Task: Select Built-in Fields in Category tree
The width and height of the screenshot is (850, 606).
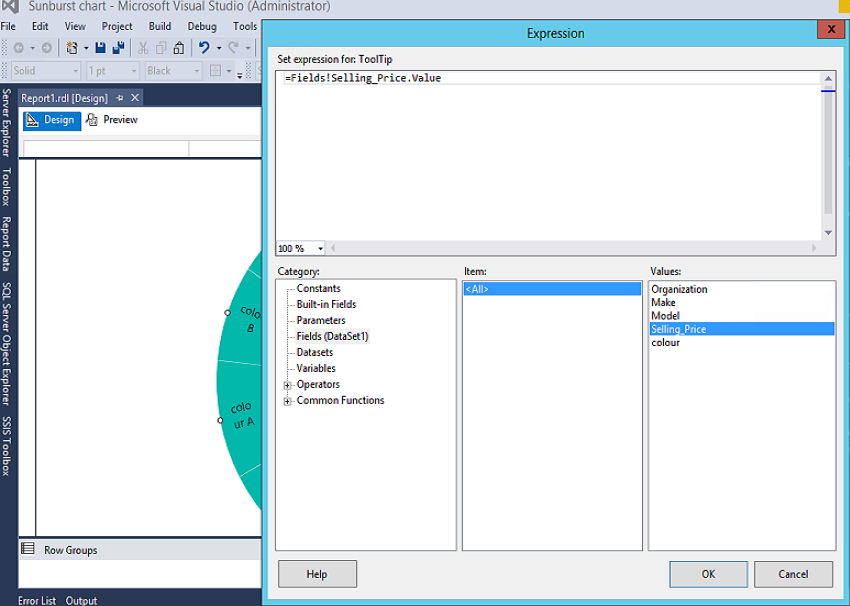Action: click(326, 304)
